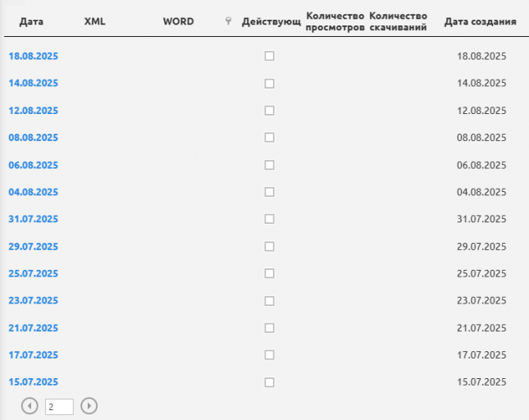Viewport: 529px width, 420px height.
Task: Toggle the Действующ checkbox for 31.07.2025
Action: (269, 219)
